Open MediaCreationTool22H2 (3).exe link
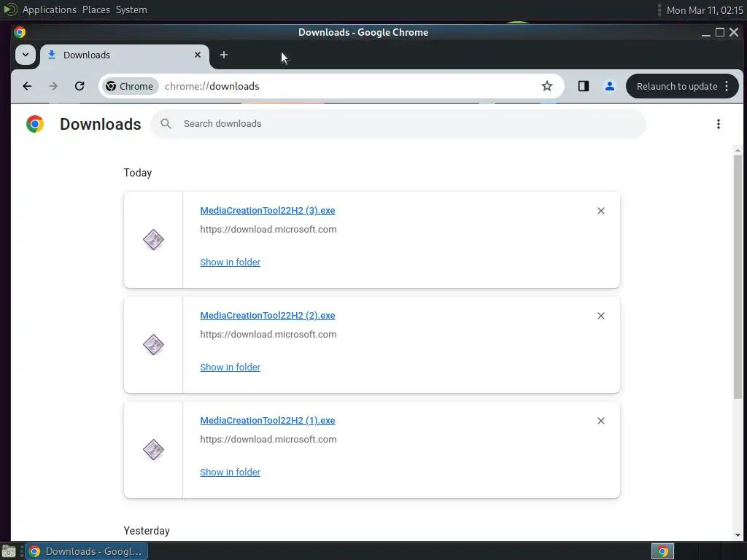The image size is (747, 560). point(267,211)
